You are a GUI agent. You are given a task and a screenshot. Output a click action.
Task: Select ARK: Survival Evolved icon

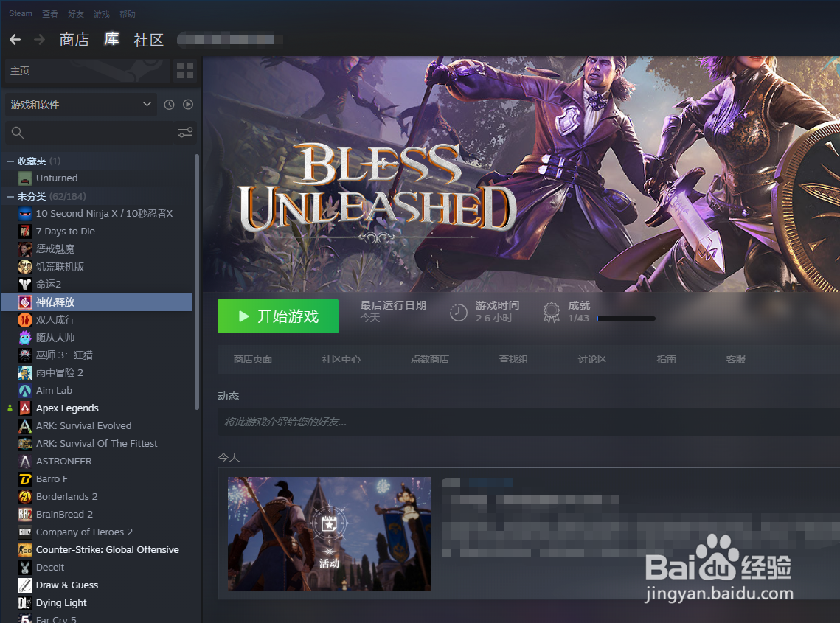pyautogui.click(x=24, y=426)
